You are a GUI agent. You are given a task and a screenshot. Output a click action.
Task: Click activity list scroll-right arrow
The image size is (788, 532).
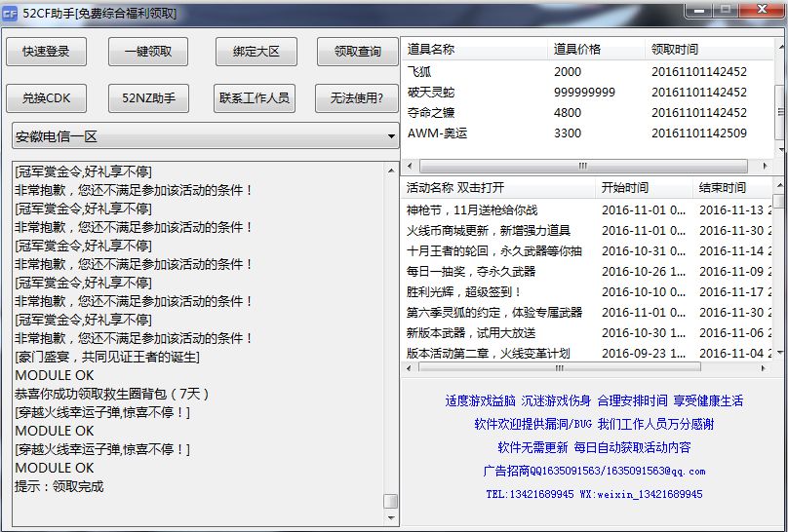764,368
